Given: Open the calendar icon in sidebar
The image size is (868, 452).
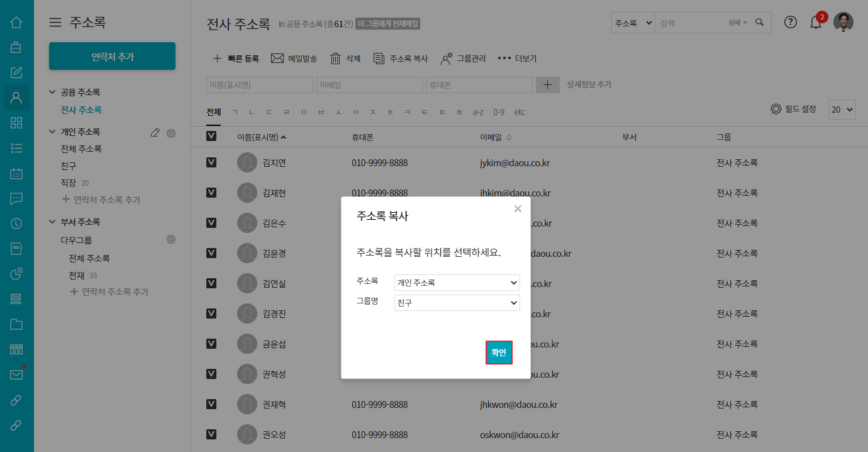Looking at the screenshot, I should tap(16, 174).
